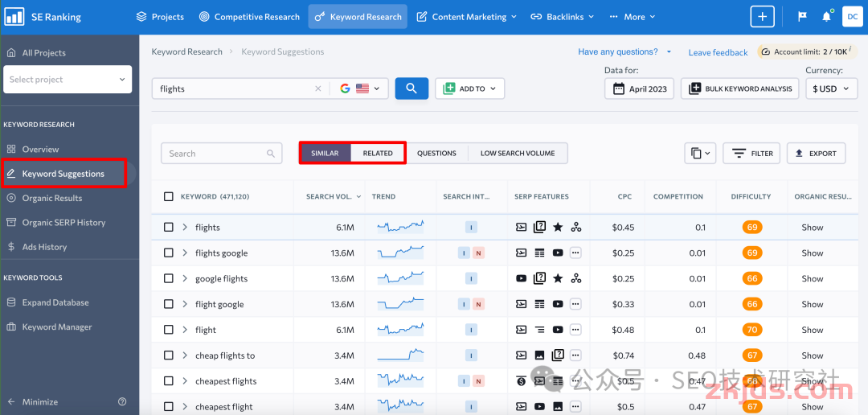Show organic results for flights row
Viewport: 868px width, 415px height.
[x=812, y=227]
